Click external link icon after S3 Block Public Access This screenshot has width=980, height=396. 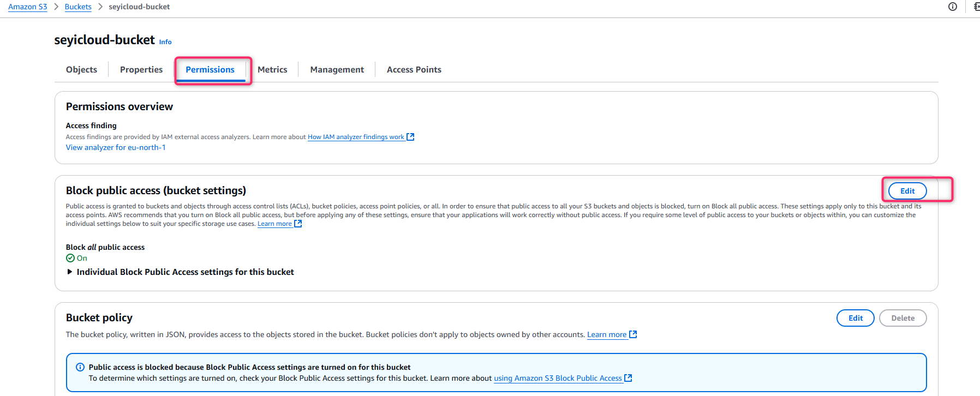click(x=628, y=378)
